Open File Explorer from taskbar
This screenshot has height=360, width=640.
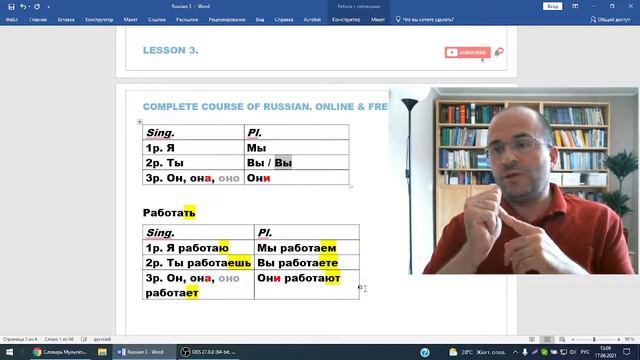tap(102, 352)
